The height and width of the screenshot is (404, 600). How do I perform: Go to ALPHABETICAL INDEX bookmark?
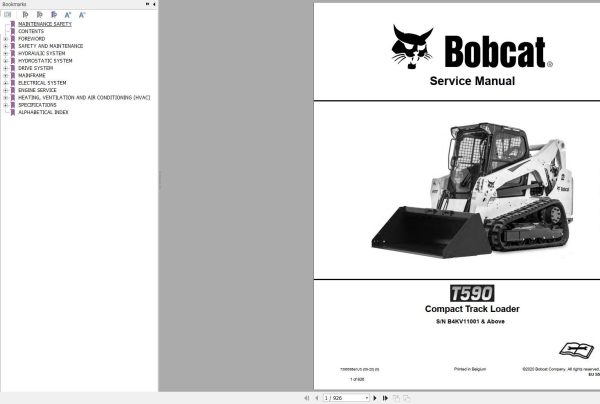tap(43, 112)
